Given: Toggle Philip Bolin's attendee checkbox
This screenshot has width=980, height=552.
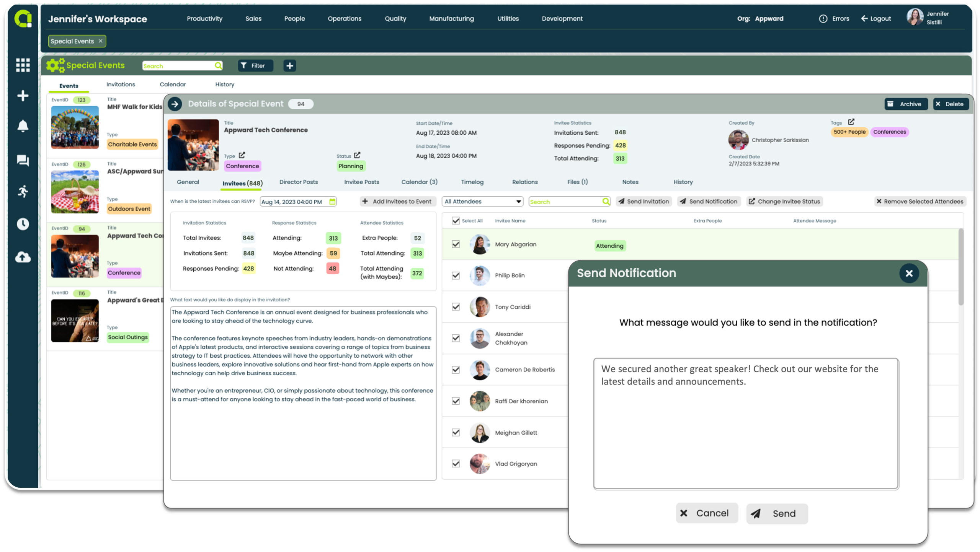Looking at the screenshot, I should click(456, 275).
